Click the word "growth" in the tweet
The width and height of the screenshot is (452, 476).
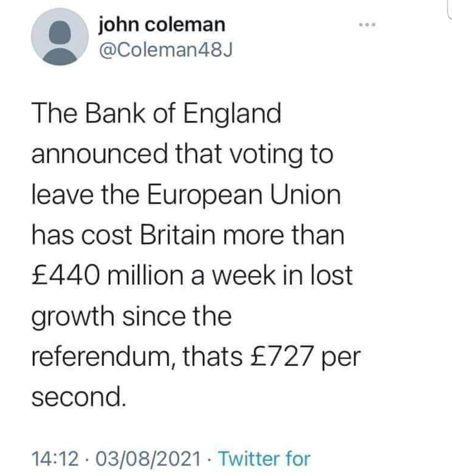(71, 318)
